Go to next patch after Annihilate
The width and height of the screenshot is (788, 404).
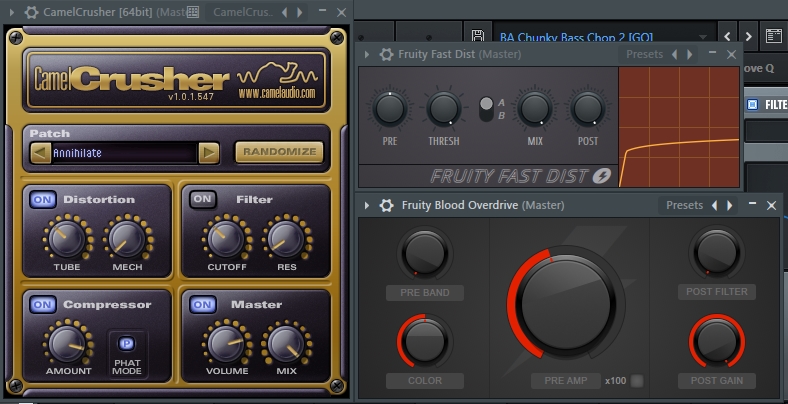(209, 153)
